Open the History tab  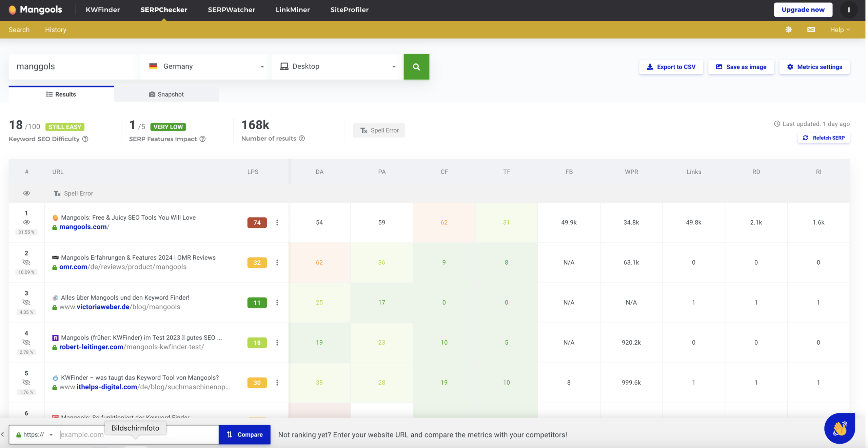(x=56, y=30)
